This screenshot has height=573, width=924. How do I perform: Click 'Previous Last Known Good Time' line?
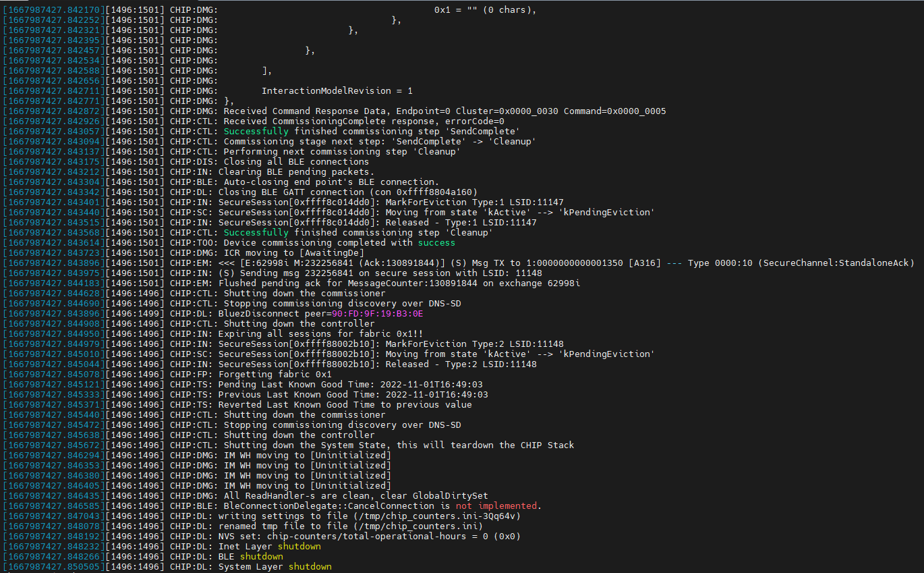(246, 395)
